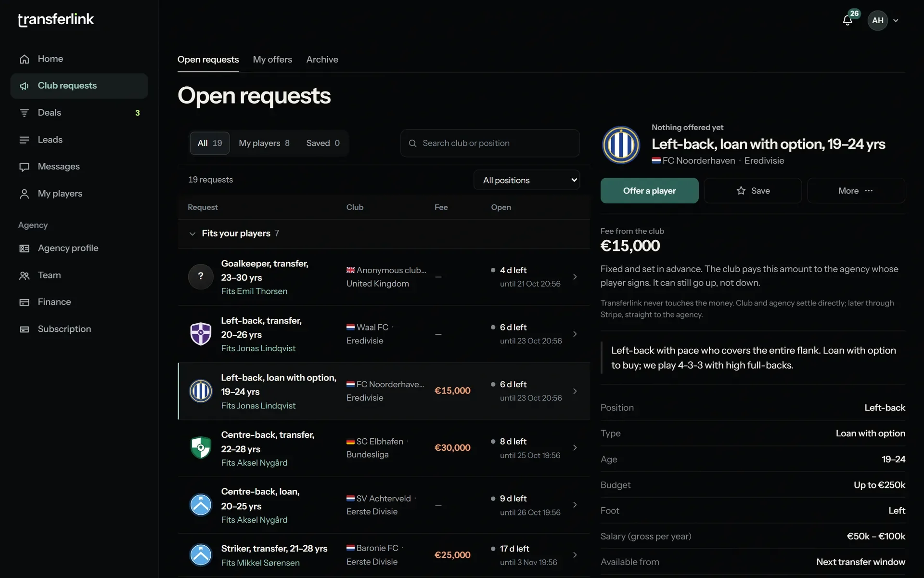Click the "€50k – €100k" salary value

point(876,536)
